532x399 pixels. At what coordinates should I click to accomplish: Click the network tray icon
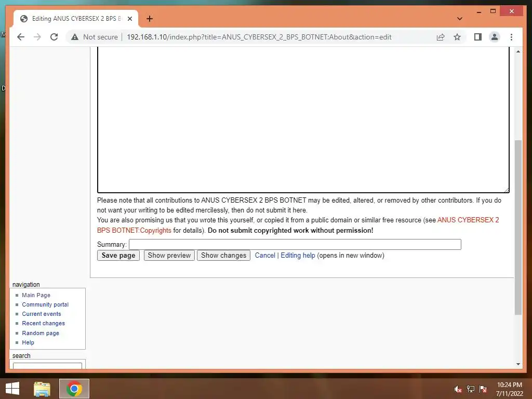(x=471, y=389)
